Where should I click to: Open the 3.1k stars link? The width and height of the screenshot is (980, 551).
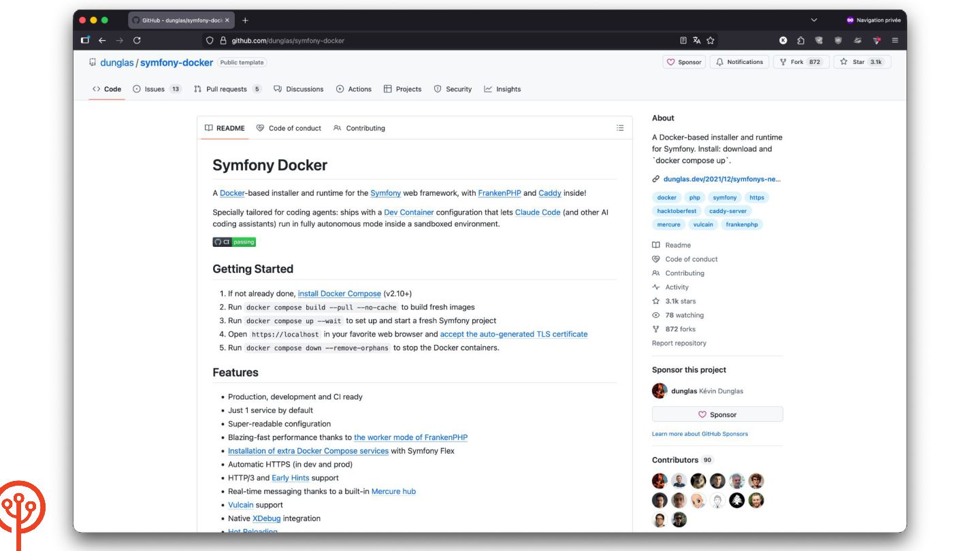coord(674,301)
